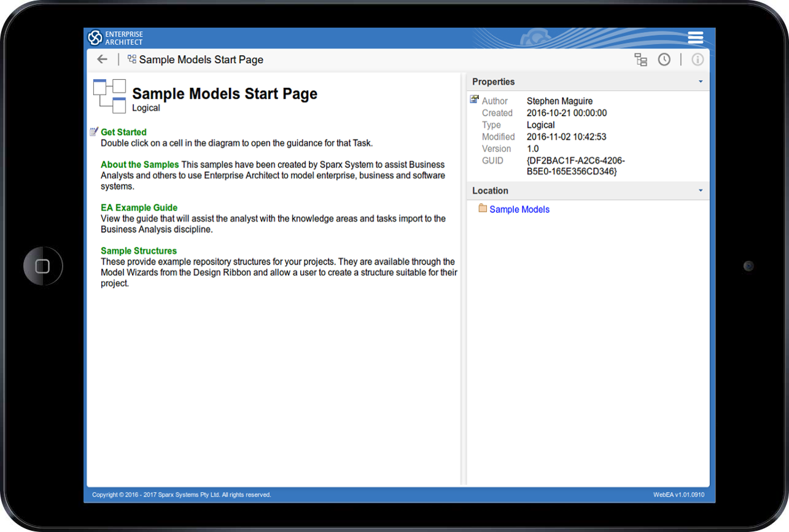Click the clock history icon
Viewport: 789px width, 532px height.
(664, 60)
